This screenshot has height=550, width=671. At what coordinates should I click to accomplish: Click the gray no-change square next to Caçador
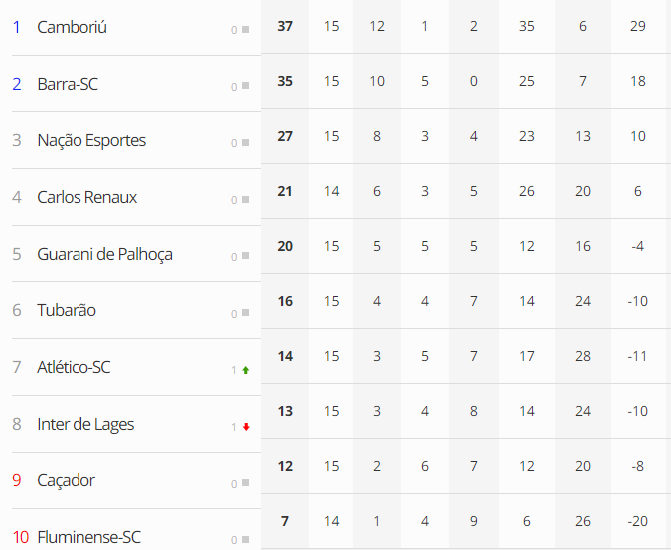246,483
